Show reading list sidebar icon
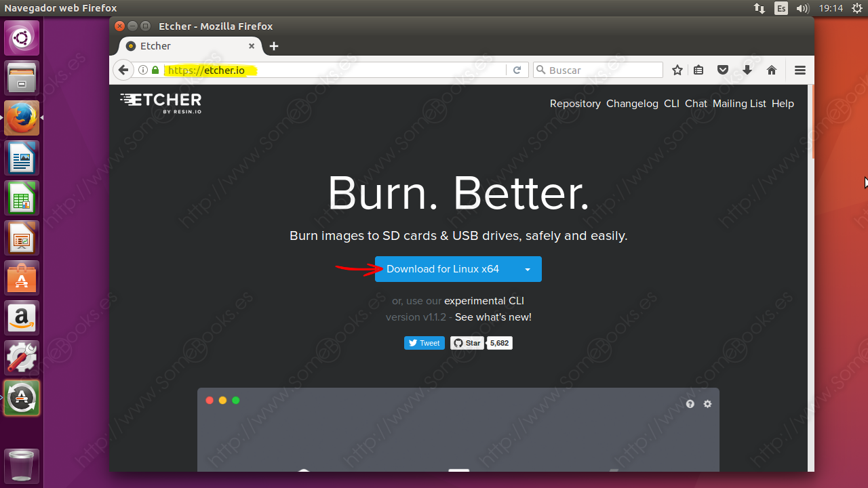Viewport: 868px width, 488px height. (x=698, y=70)
